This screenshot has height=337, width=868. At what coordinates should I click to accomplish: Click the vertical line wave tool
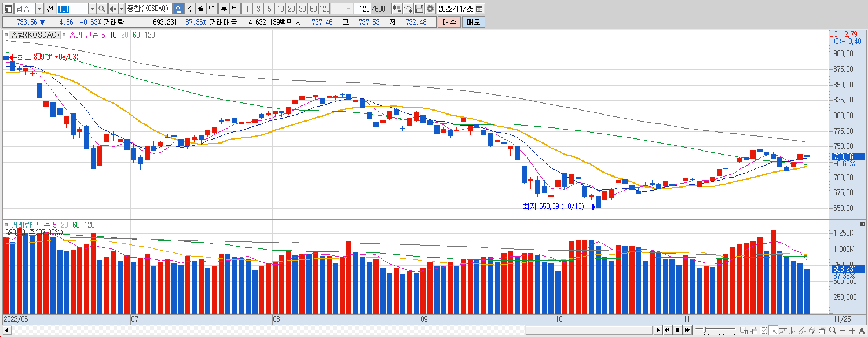click(x=793, y=330)
